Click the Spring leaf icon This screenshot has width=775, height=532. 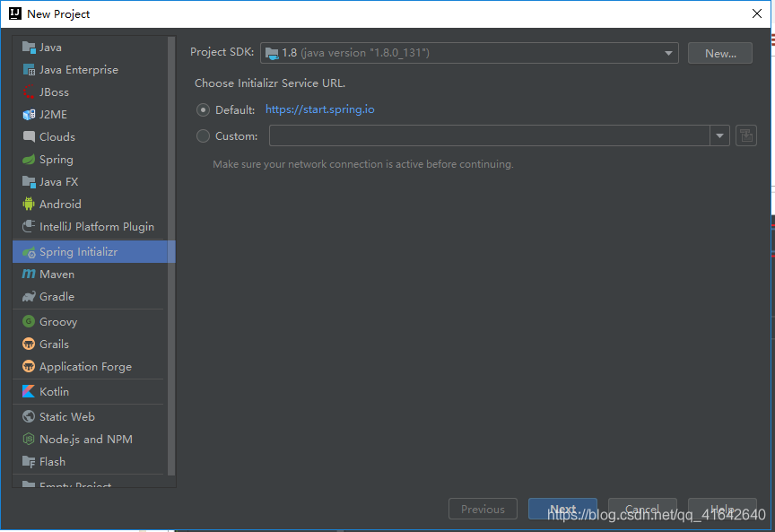[x=29, y=159]
